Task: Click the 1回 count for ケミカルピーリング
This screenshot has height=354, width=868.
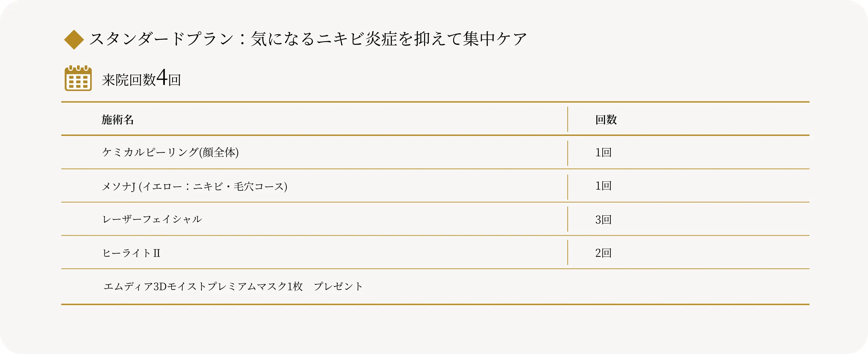Action: pyautogui.click(x=603, y=152)
